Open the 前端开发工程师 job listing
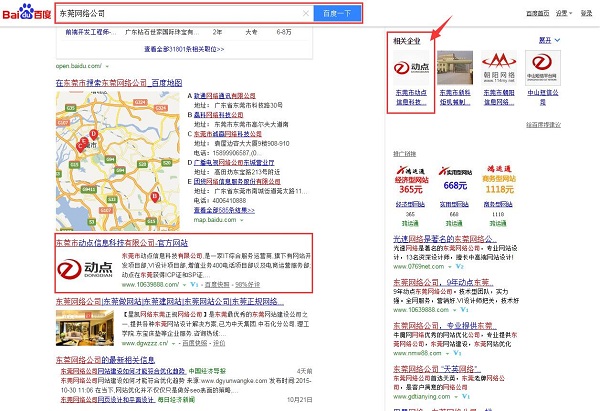Viewport: 600px width, 411px height. tap(90, 32)
